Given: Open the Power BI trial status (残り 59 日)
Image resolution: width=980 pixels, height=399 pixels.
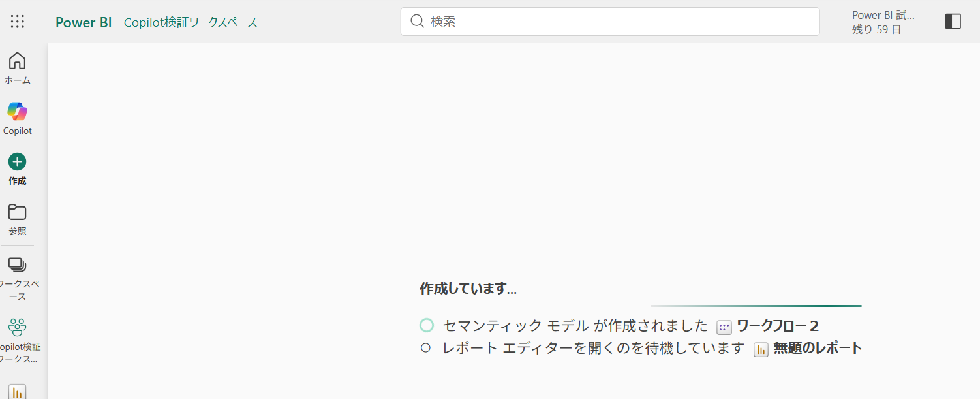Looking at the screenshot, I should 883,22.
